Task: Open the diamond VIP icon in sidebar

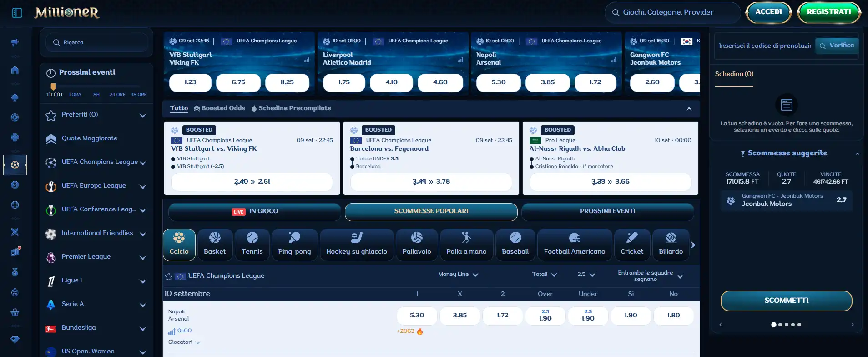Action: tap(15, 340)
